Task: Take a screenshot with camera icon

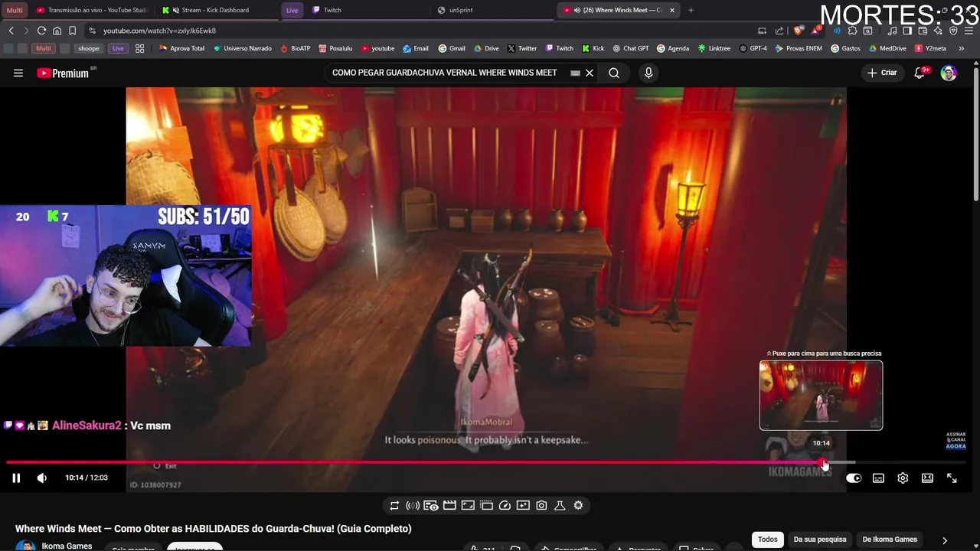Action: 541,505
